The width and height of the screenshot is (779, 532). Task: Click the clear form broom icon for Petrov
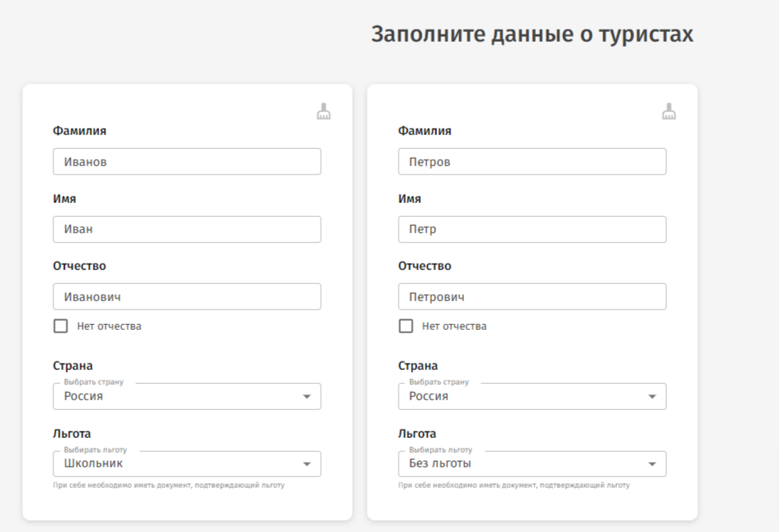click(669, 112)
